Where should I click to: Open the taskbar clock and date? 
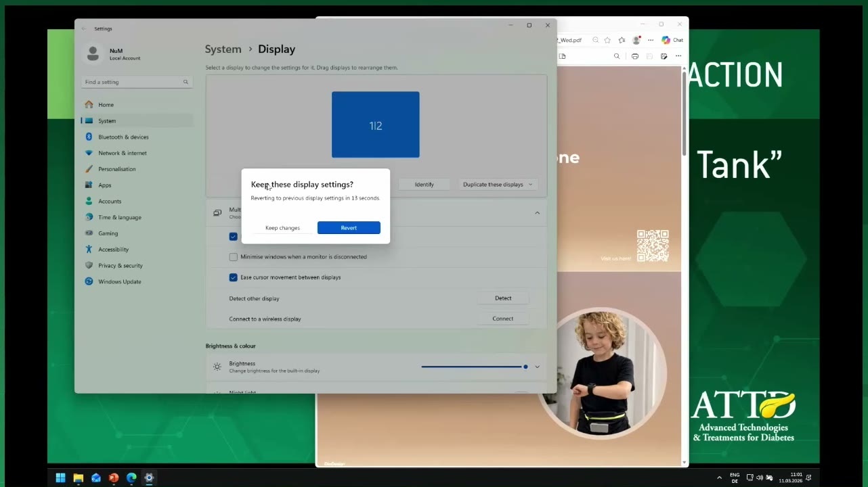tap(790, 478)
